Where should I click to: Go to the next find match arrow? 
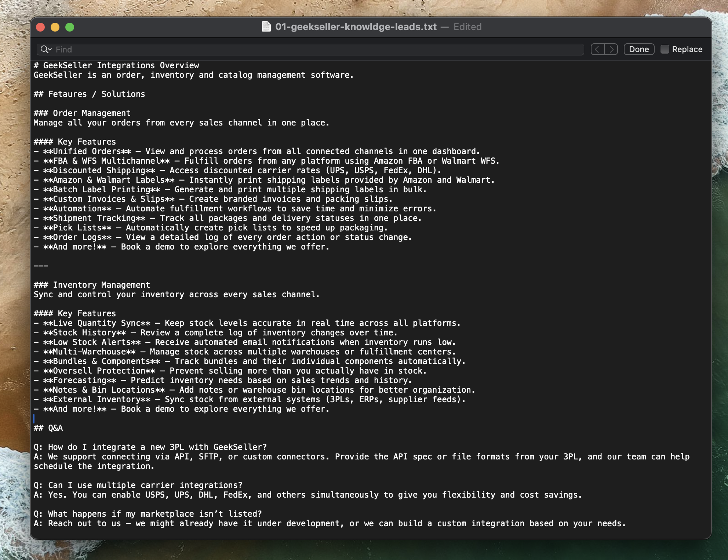611,49
